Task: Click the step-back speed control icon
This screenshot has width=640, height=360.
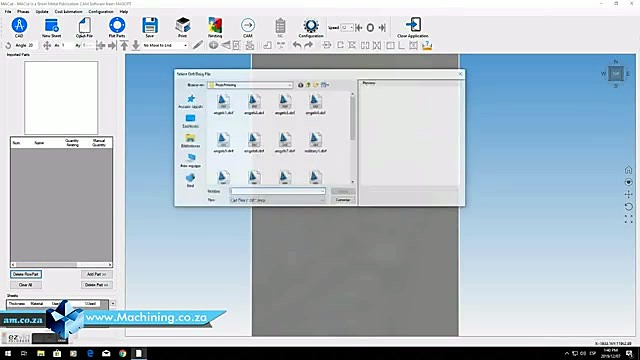Action: pyautogui.click(x=359, y=27)
